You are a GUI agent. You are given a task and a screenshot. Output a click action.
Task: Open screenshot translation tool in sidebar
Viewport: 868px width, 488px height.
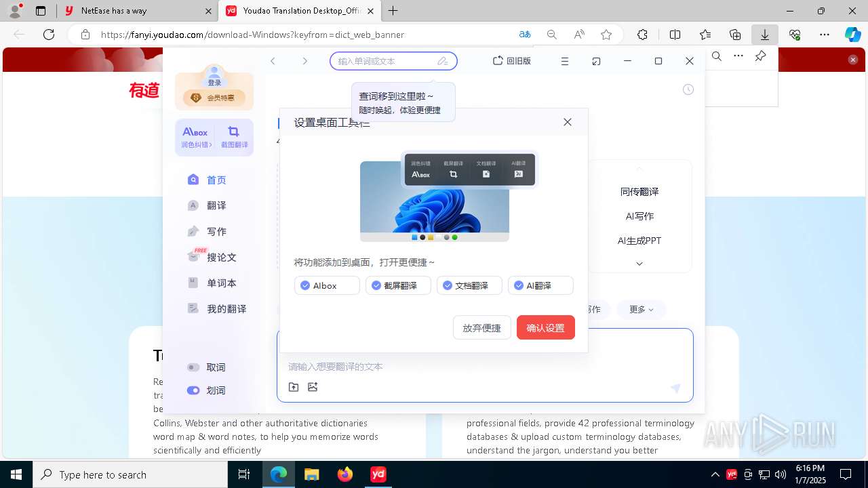pyautogui.click(x=234, y=137)
